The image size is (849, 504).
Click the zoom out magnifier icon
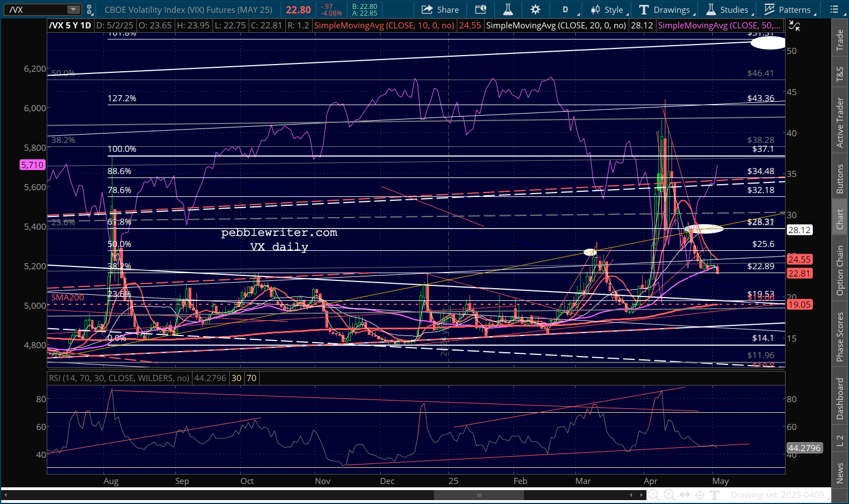654,495
